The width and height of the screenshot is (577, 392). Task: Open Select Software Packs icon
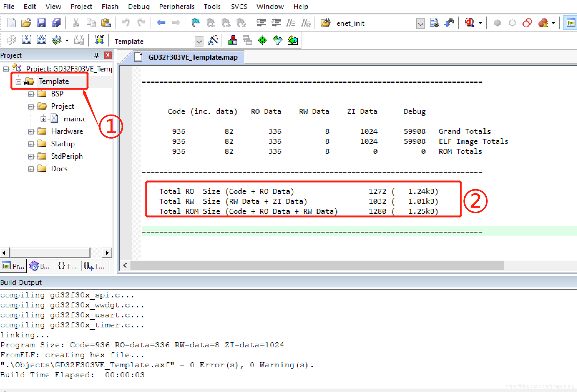[x=277, y=40]
